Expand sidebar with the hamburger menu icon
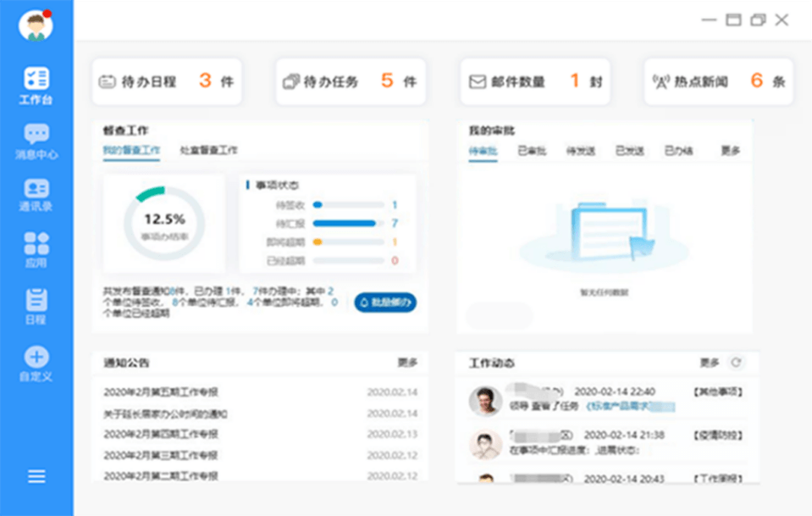The width and height of the screenshot is (812, 516). 36,476
